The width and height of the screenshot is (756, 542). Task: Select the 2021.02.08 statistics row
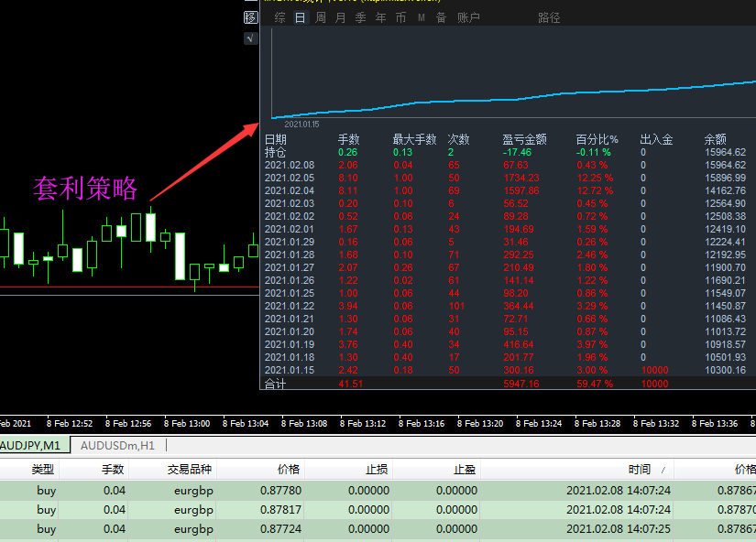pos(509,165)
